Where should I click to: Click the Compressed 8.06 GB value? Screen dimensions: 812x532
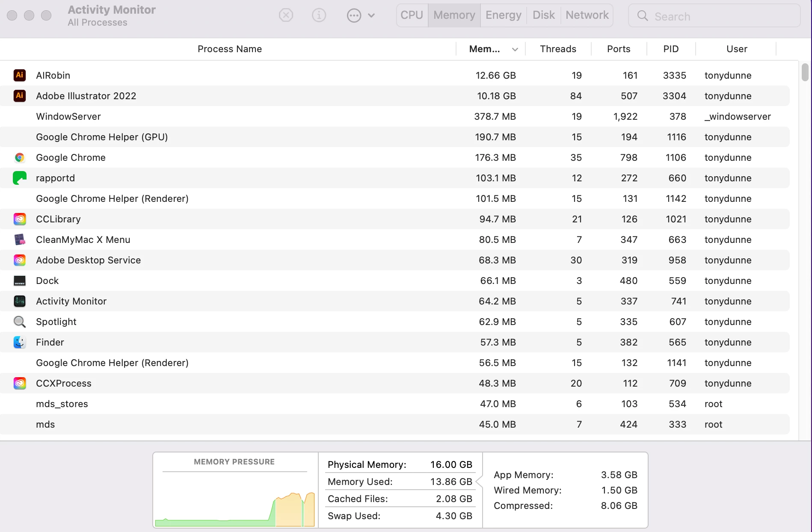coord(619,505)
